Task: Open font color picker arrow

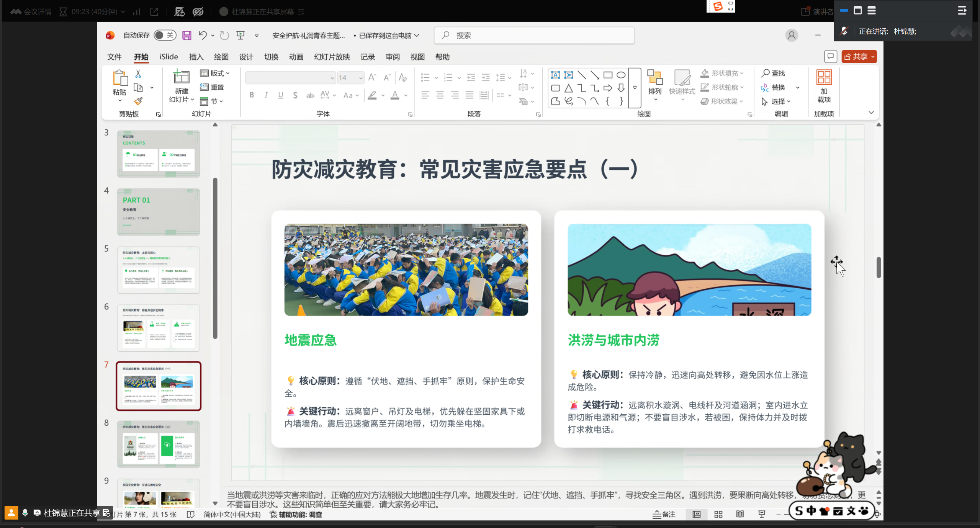Action: (406, 95)
